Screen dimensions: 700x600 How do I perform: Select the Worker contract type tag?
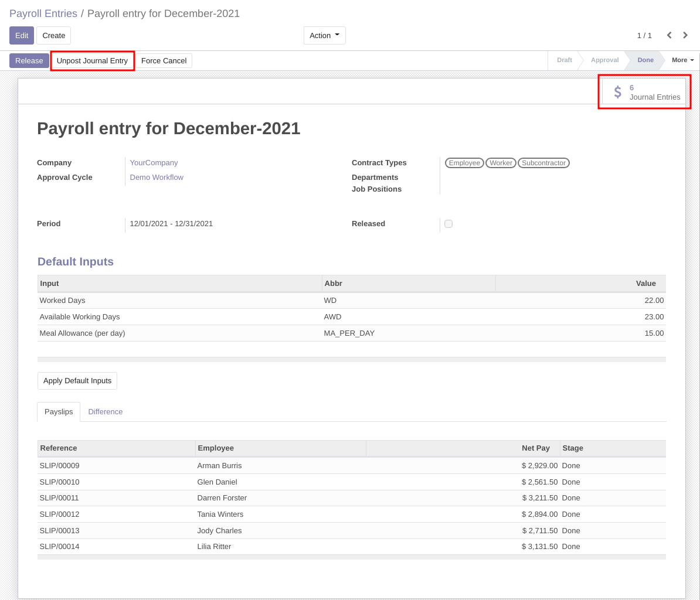501,163
